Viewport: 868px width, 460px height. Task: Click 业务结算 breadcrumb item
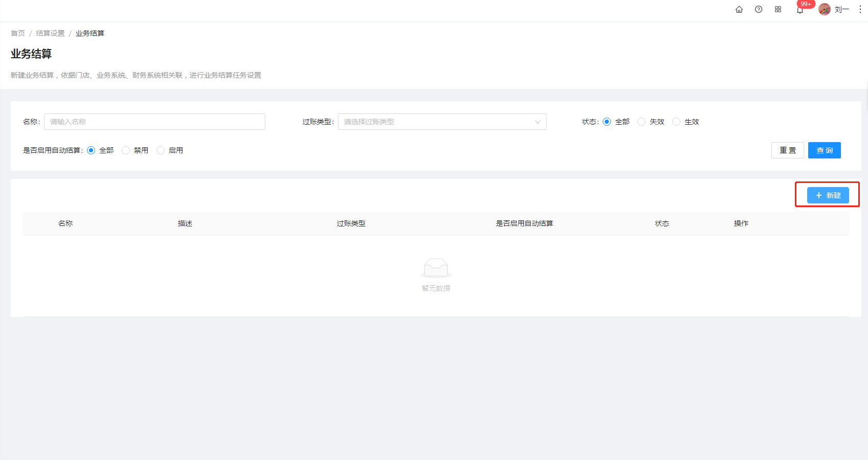point(90,33)
